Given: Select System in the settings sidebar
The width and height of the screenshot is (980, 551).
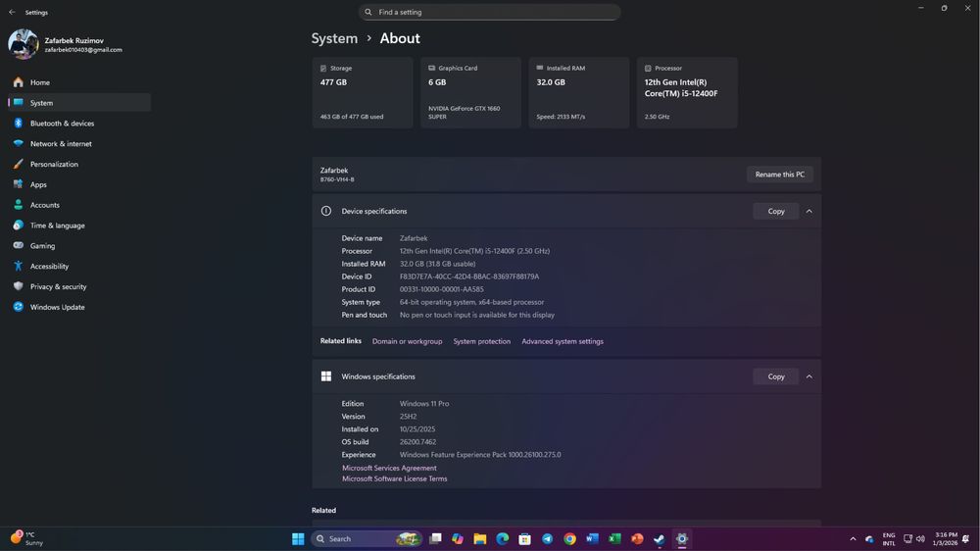Looking at the screenshot, I should click(x=79, y=103).
